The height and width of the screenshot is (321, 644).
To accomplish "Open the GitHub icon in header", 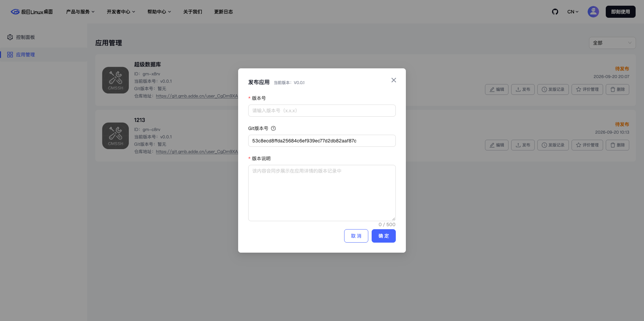I will click(555, 12).
